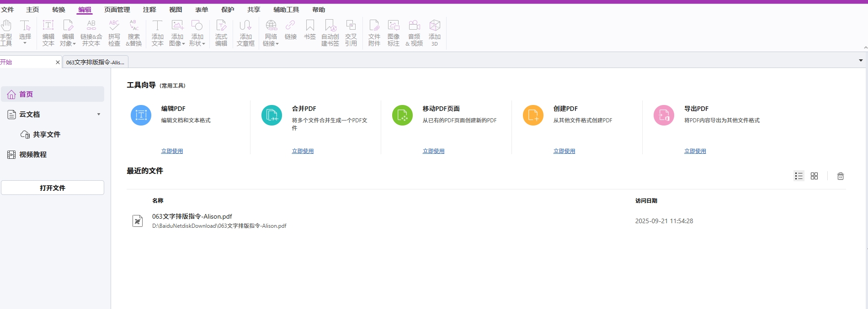Close the 开始 start tab
The width and height of the screenshot is (868, 309).
pyautogui.click(x=58, y=62)
